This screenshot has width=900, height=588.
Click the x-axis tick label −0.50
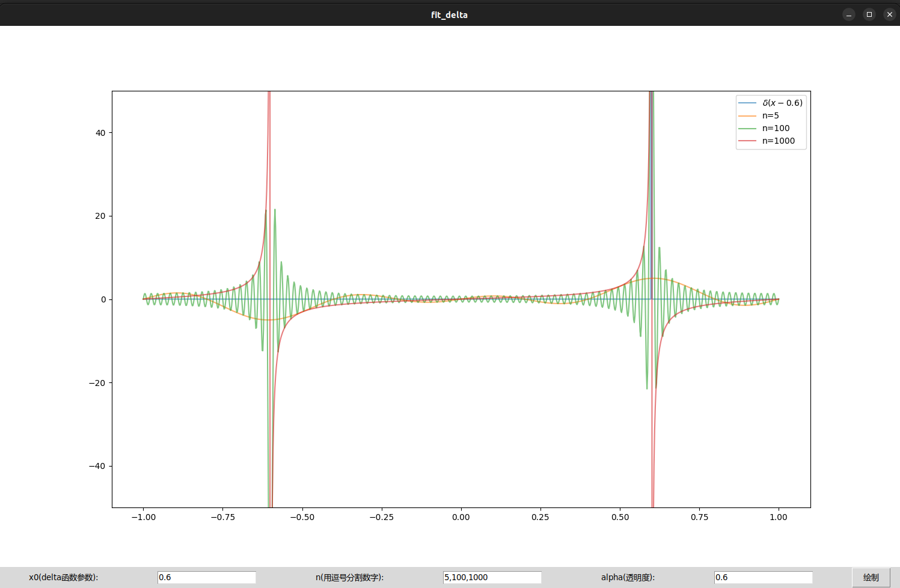point(302,517)
